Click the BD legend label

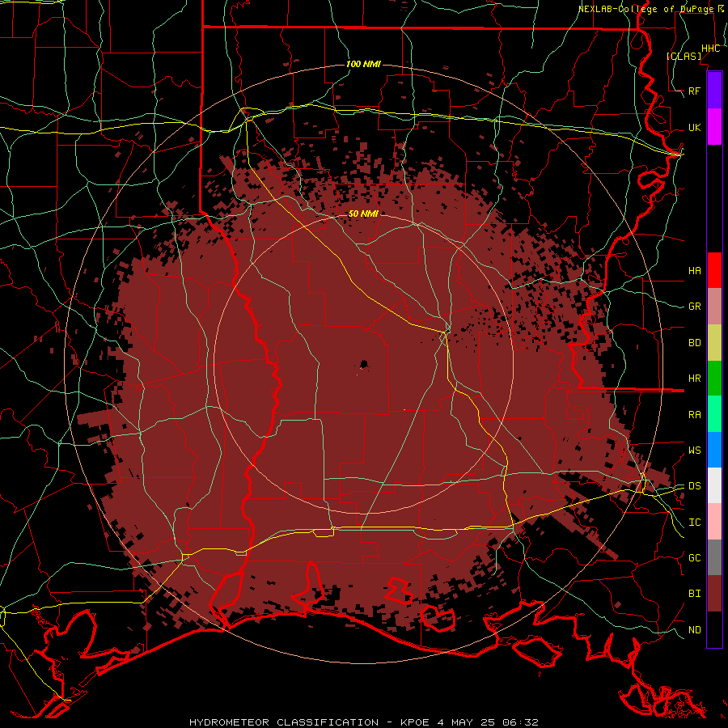pos(695,343)
